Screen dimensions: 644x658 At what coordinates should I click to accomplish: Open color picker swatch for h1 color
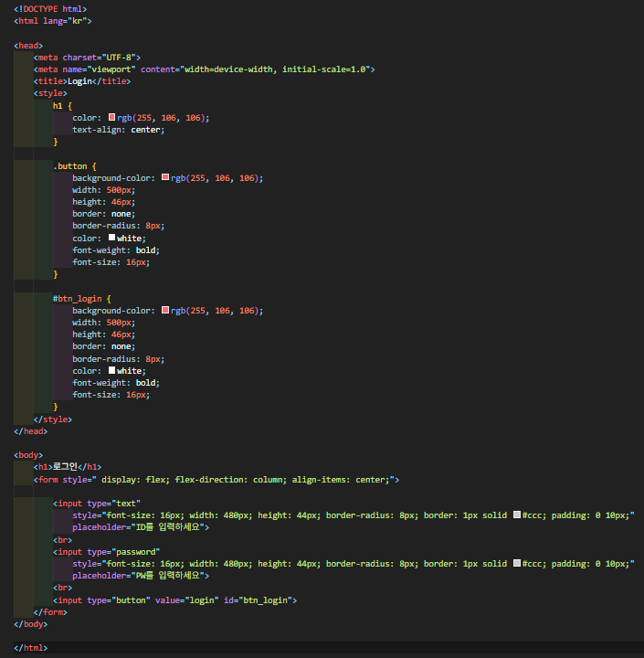111,117
